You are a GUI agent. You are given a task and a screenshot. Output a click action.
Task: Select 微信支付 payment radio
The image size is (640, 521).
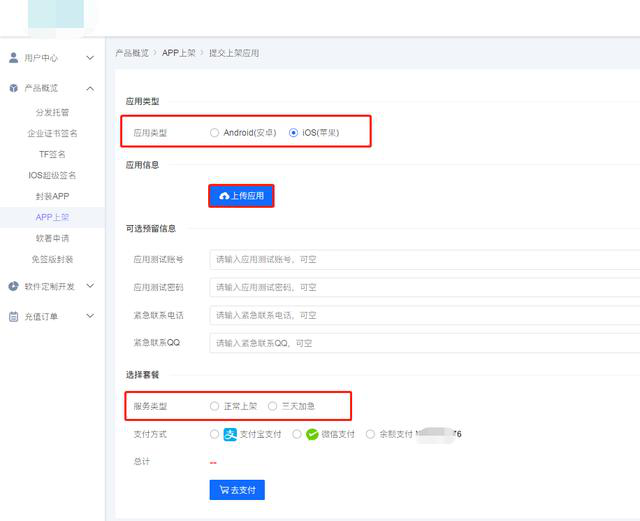pyautogui.click(x=297, y=434)
